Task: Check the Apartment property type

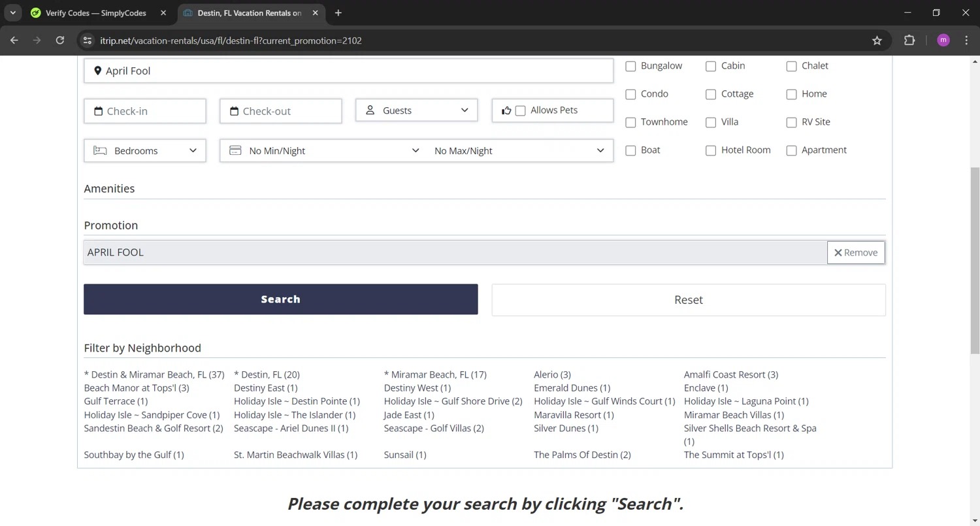Action: click(x=792, y=150)
